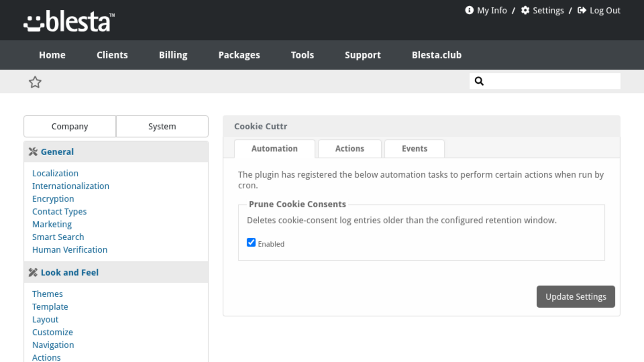The height and width of the screenshot is (362, 644).
Task: Click the My Info circle icon
Action: coord(469,10)
